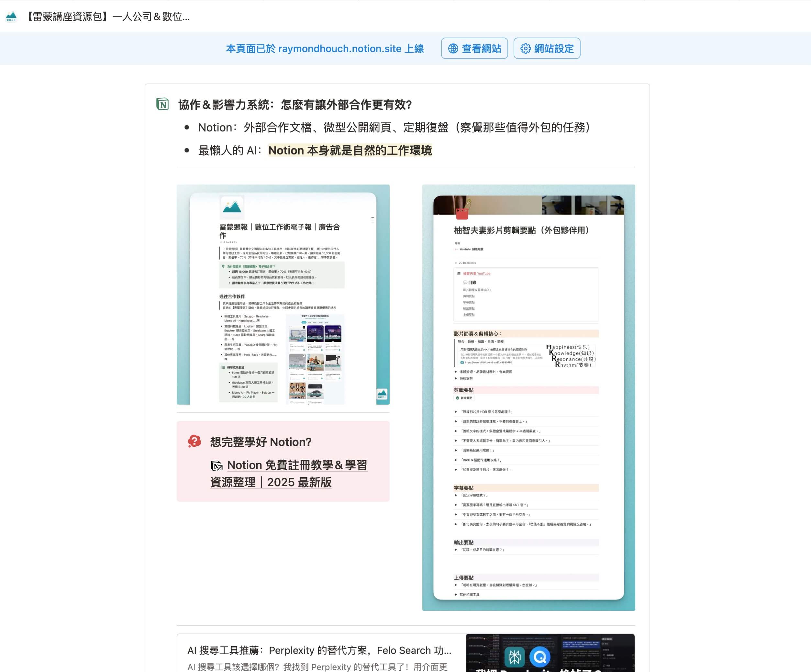
Task: Open 網站設定 site settings button
Action: [x=547, y=49]
